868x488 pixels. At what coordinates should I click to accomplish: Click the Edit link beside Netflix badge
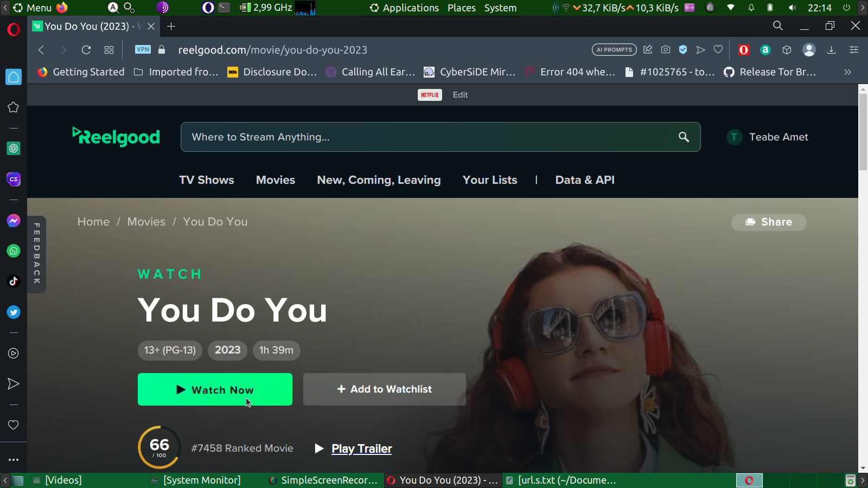coord(460,95)
